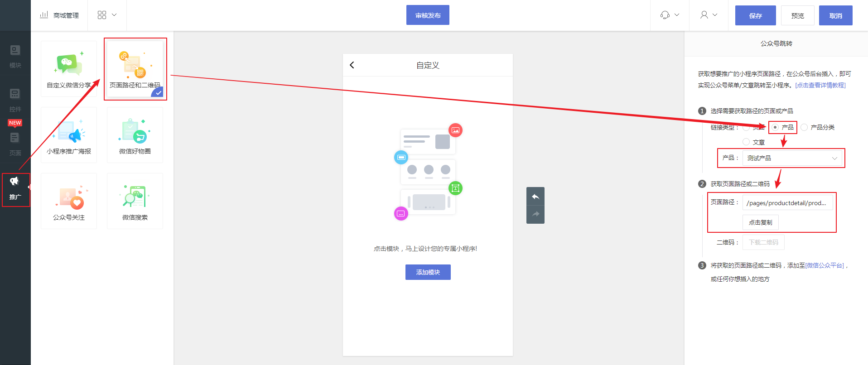
Task: Open 公众号关注 promotion card
Action: click(69, 201)
